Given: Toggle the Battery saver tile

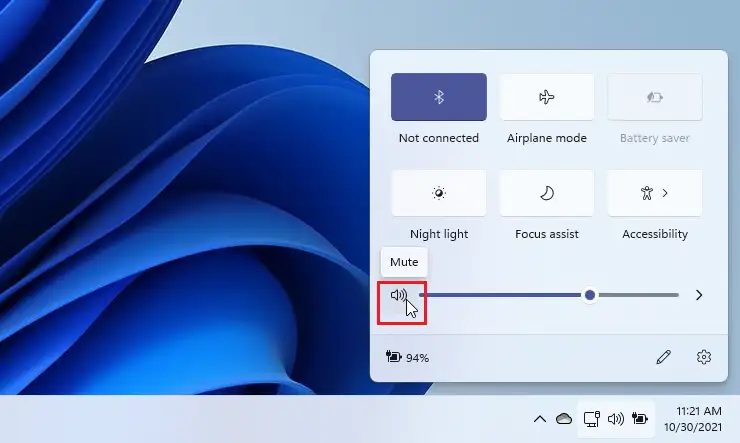Looking at the screenshot, I should point(655,97).
